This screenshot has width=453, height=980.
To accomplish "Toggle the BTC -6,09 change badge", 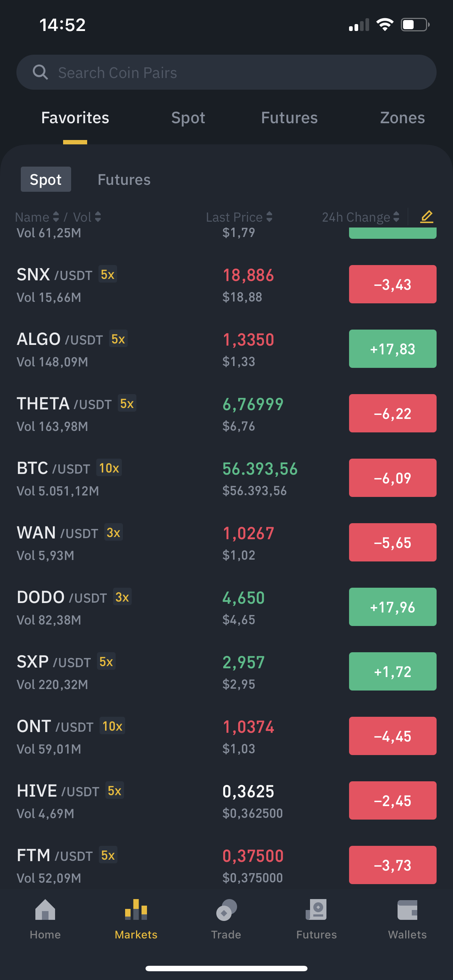I will (x=392, y=478).
